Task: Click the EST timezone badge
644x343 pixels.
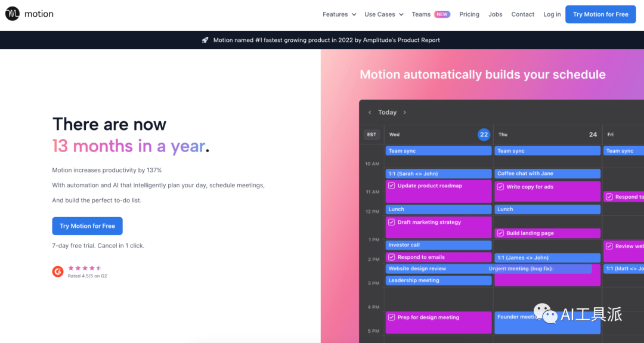Action: coord(371,134)
